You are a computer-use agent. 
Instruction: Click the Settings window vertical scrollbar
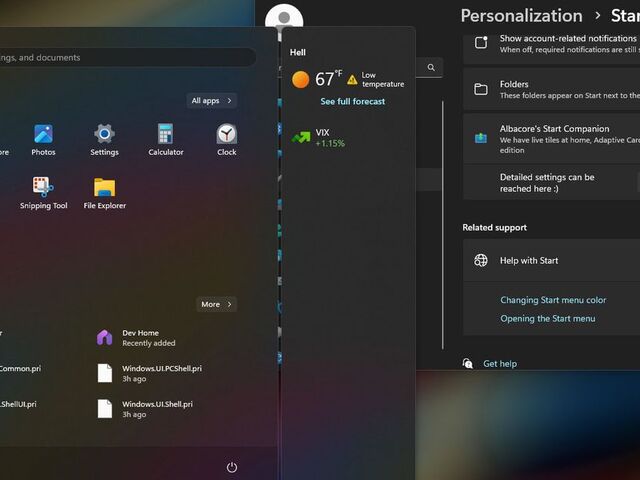coord(443,224)
